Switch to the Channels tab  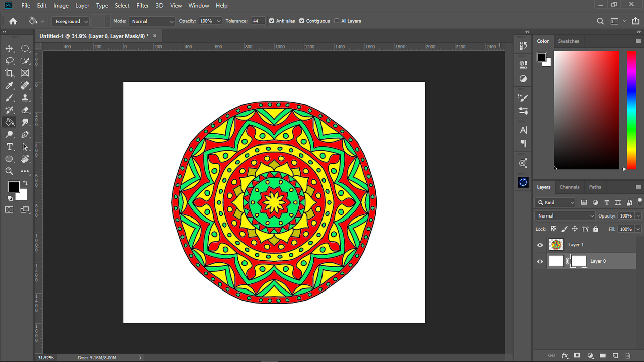click(x=570, y=187)
